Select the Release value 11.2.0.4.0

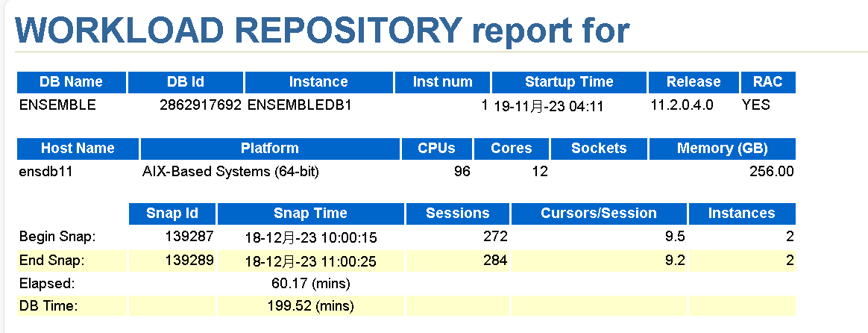[x=682, y=105]
